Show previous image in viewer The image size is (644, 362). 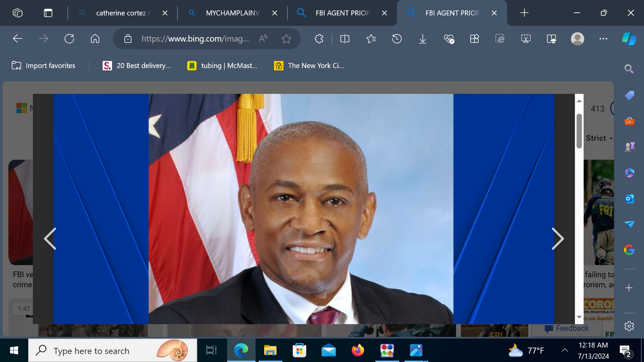(x=50, y=239)
